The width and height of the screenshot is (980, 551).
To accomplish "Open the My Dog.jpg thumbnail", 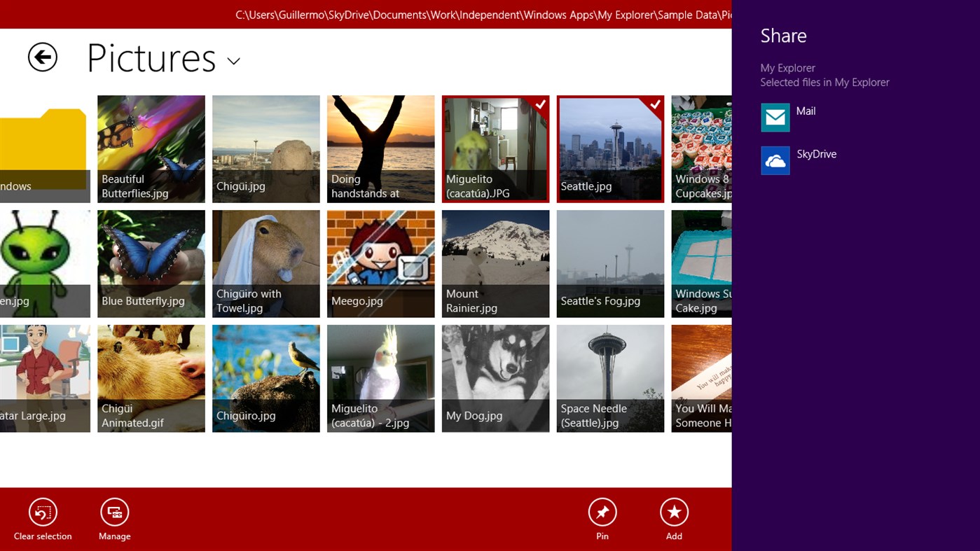I will coord(495,378).
